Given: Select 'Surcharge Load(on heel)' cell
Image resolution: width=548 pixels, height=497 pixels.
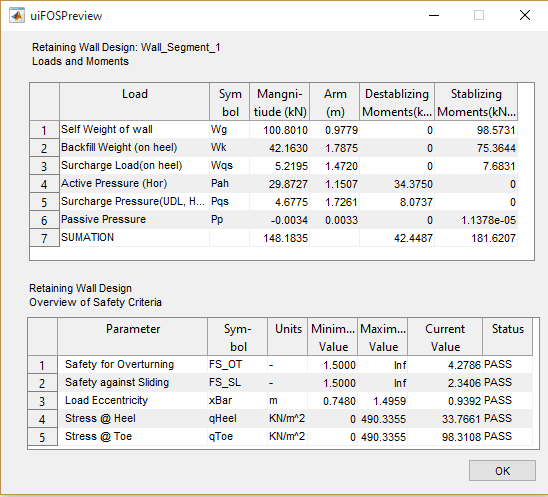Looking at the screenshot, I should pos(135,166).
